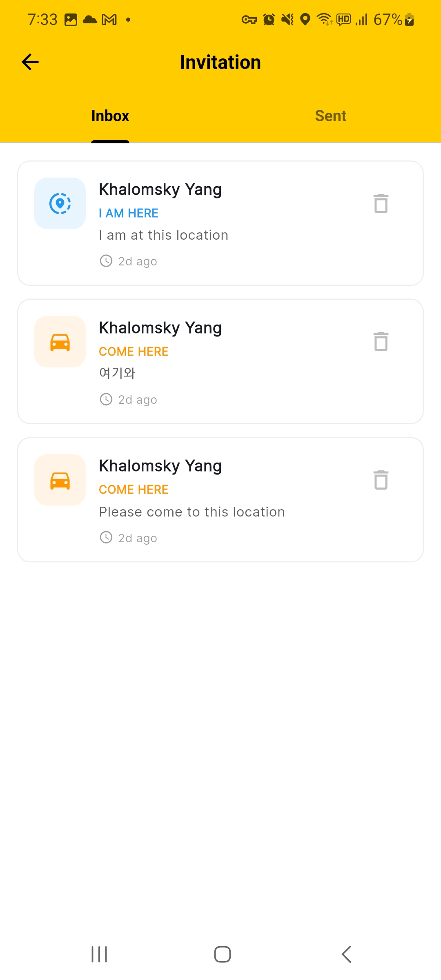Delete the '여기와' Come Here invitation
This screenshot has width=441, height=980.
381,341
